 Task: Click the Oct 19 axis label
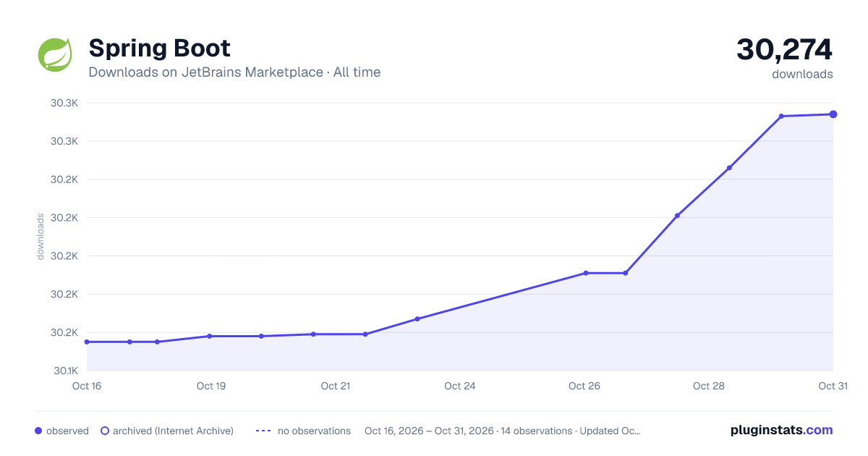[x=211, y=386]
